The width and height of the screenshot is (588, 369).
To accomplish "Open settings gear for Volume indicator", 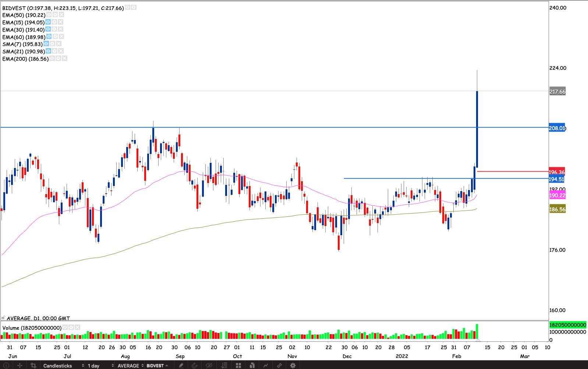I will 71,327.
